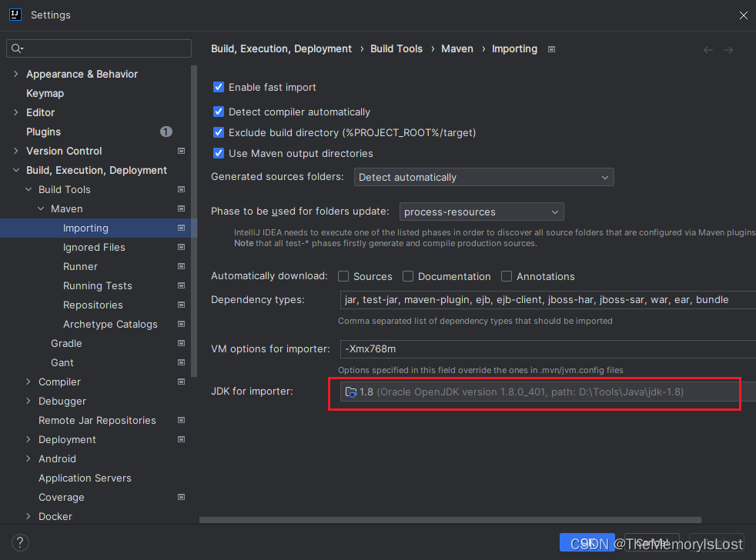Toggle the Detect compiler automatically checkbox
The width and height of the screenshot is (756, 560).
(219, 112)
